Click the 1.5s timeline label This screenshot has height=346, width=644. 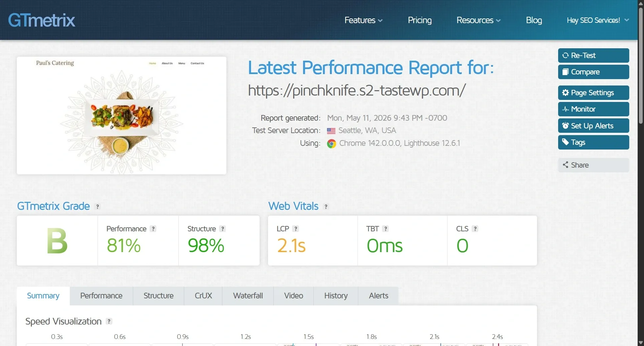pos(309,337)
